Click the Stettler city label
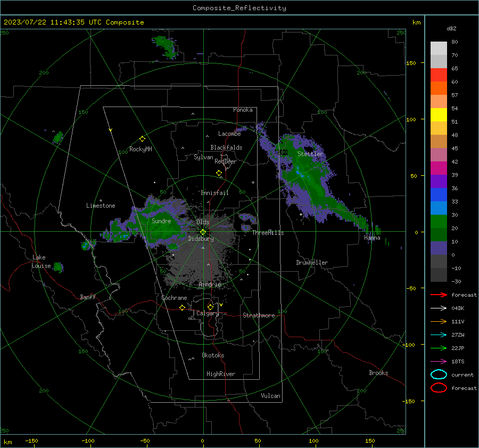This screenshot has height=448, width=479. (x=310, y=154)
